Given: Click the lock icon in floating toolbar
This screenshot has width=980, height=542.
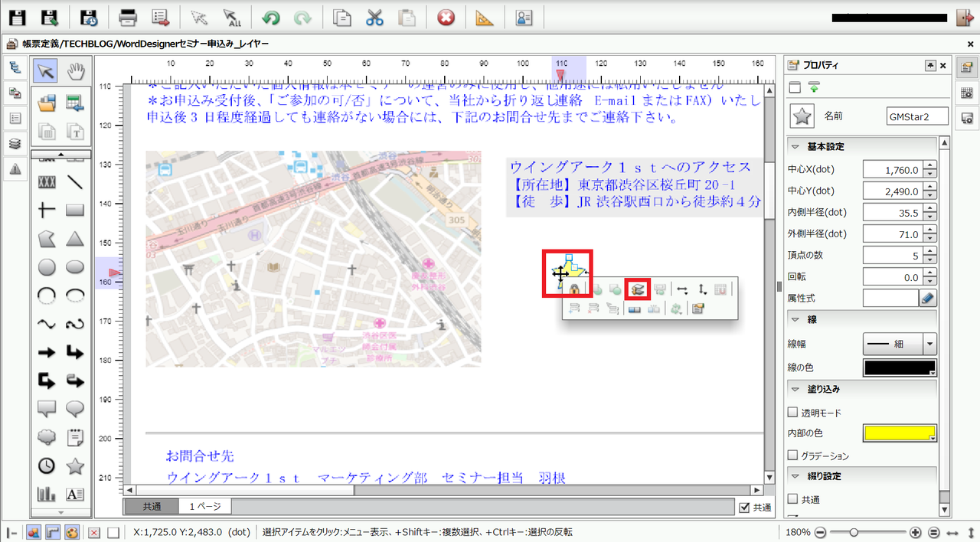Looking at the screenshot, I should [573, 289].
